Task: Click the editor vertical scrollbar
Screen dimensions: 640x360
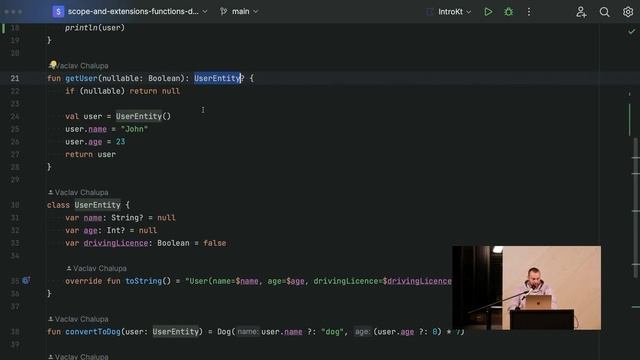Action: pos(636,208)
